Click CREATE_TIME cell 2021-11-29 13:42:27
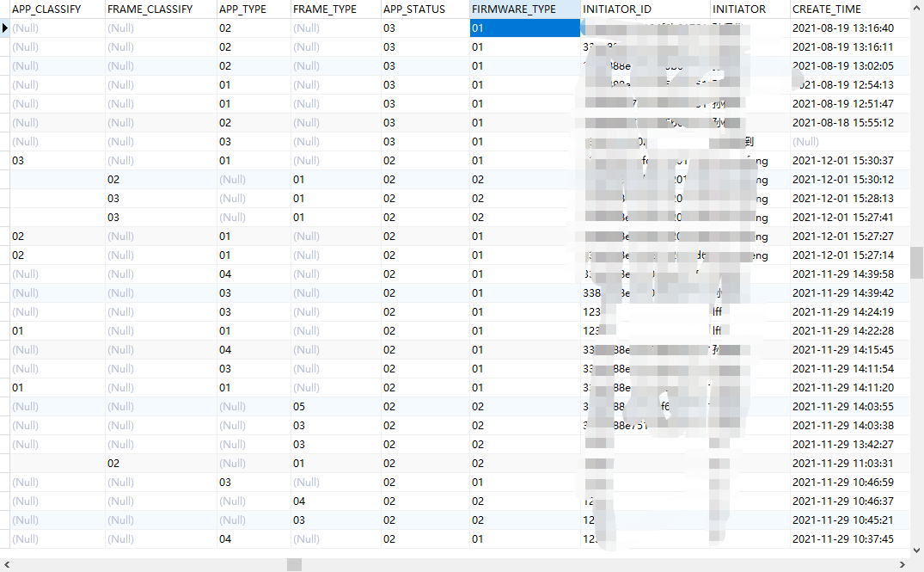 point(850,444)
